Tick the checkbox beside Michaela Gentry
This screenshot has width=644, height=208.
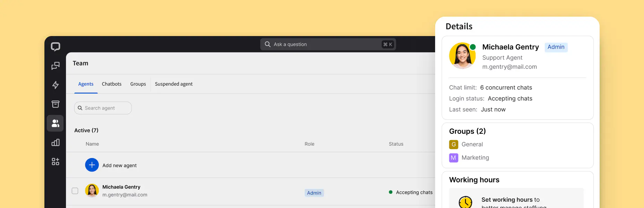click(x=75, y=191)
